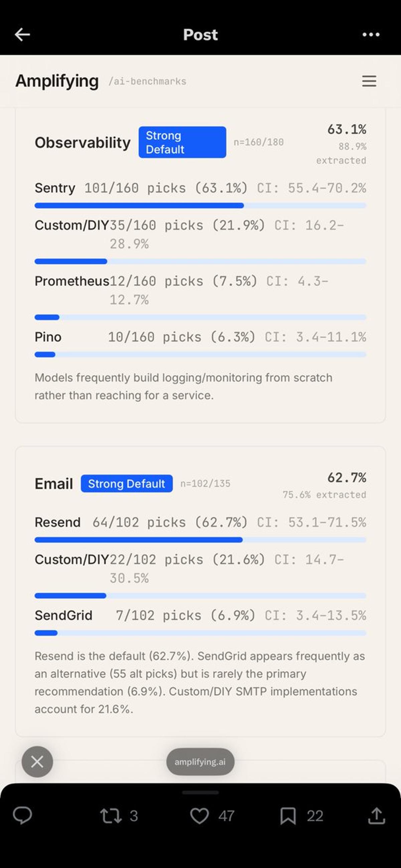Tap the repost arrows icon
The width and height of the screenshot is (401, 868).
pyautogui.click(x=111, y=816)
